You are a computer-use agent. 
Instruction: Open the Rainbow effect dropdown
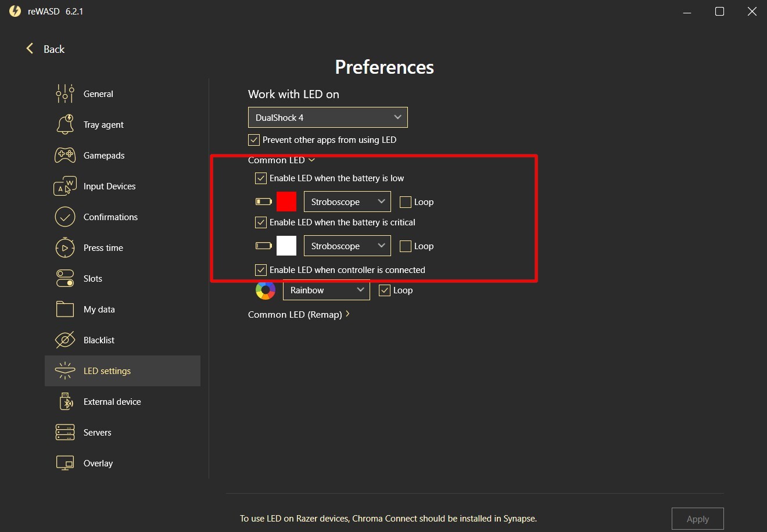326,290
